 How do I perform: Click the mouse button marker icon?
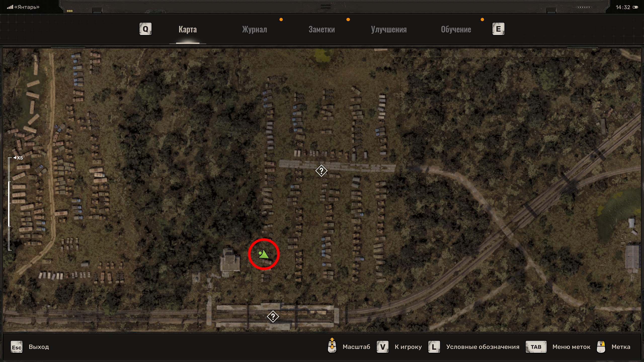click(601, 347)
